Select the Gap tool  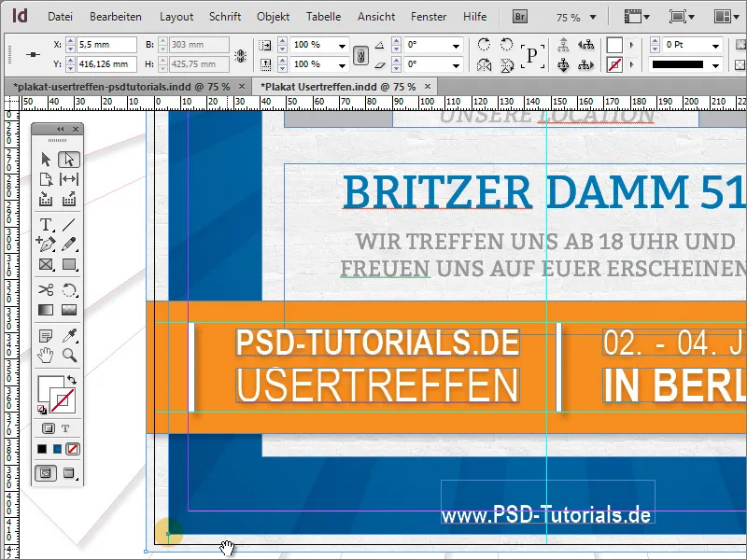69,179
